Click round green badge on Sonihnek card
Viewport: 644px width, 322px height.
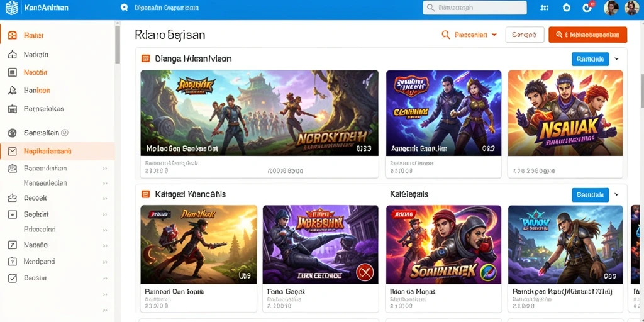(487, 272)
